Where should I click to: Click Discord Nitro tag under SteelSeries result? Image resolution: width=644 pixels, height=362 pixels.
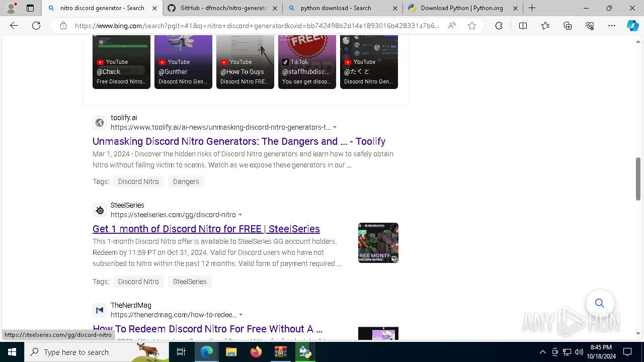tap(138, 282)
